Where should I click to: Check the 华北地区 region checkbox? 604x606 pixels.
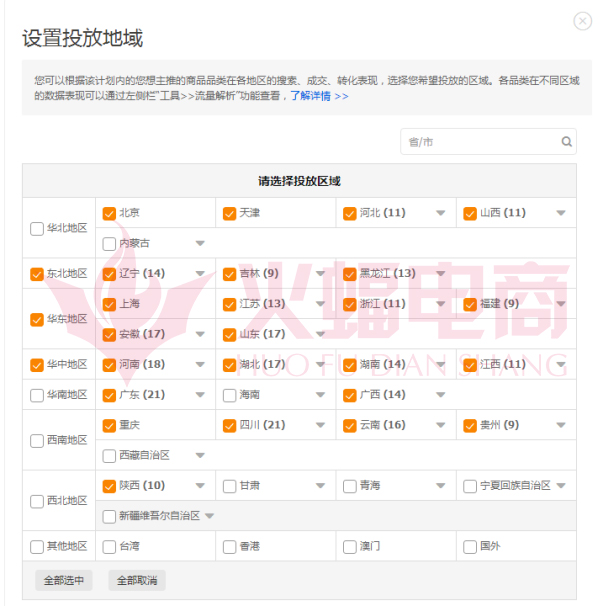tap(37, 228)
